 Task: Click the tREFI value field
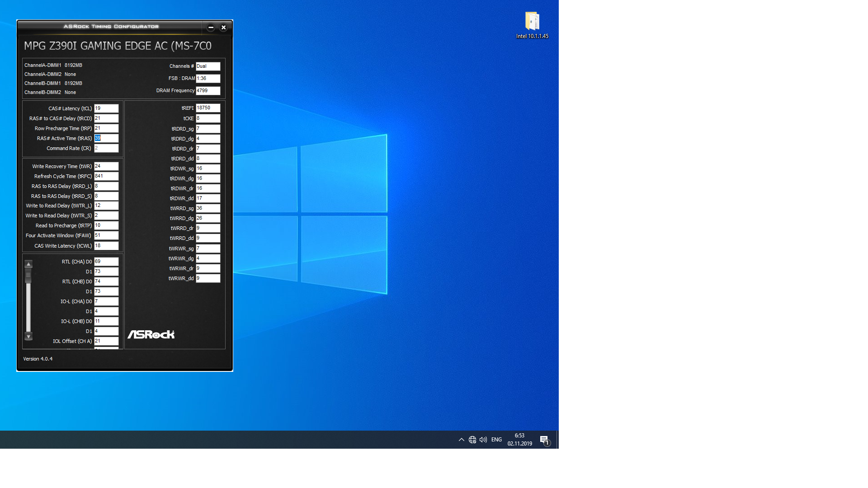tap(208, 108)
